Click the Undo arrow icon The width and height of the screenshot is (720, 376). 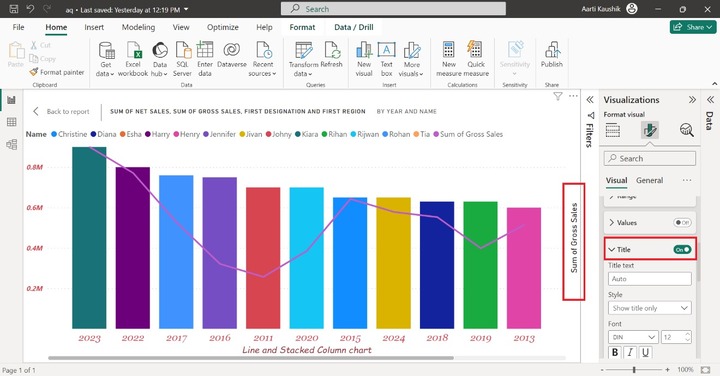(30, 9)
